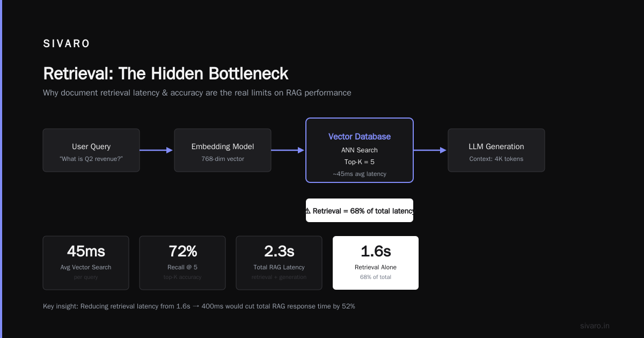This screenshot has height=338, width=644.
Task: Click the warning icon in the retrieval callout
Action: 308,211
